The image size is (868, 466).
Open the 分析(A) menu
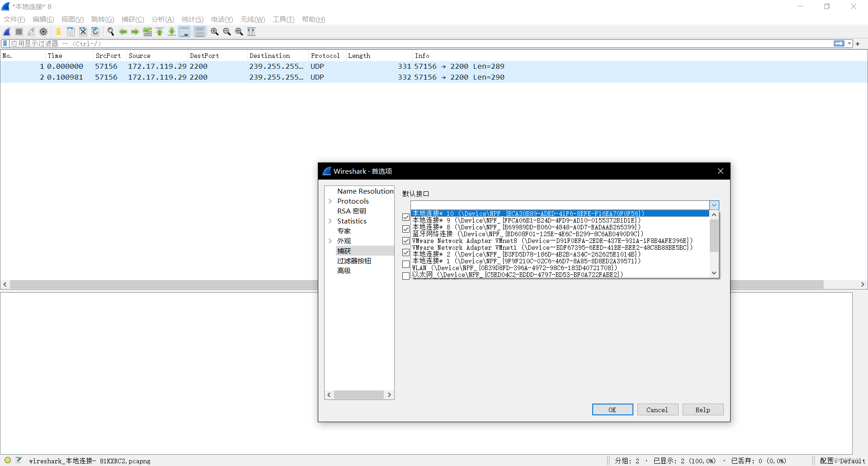click(163, 19)
